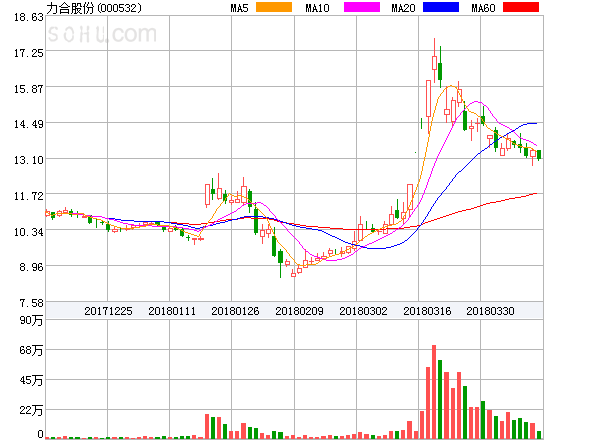This screenshot has width=600, height=440.
Task: Click the 13.10 price axis label
Action: (x=29, y=160)
